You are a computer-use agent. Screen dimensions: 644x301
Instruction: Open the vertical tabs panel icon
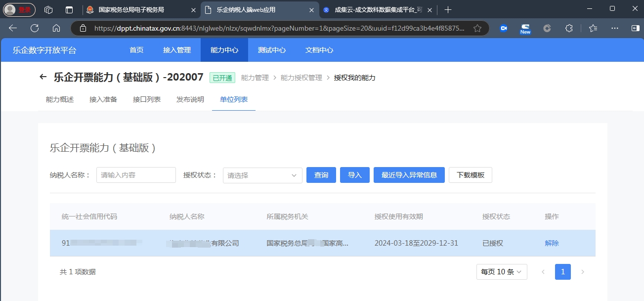(69, 9)
